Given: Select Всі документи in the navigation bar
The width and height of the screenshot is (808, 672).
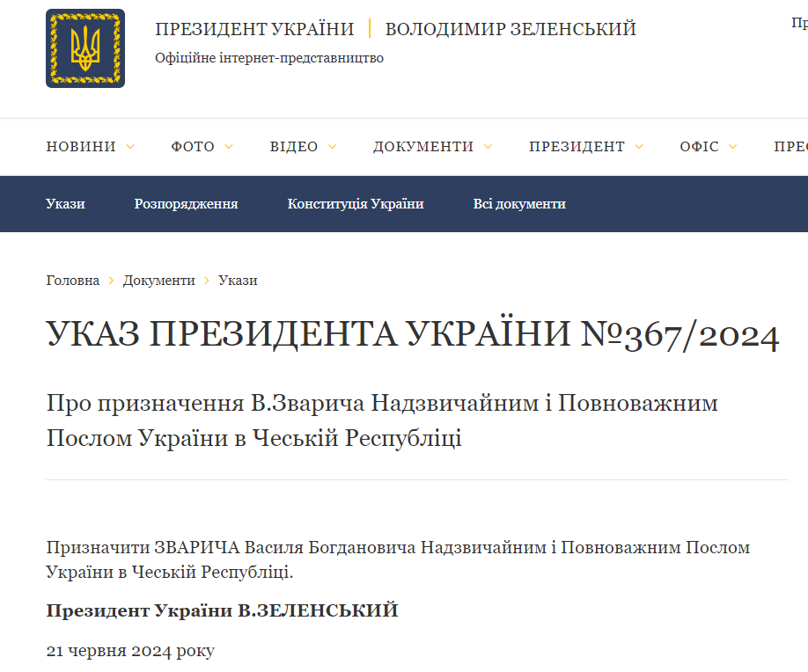Looking at the screenshot, I should (x=518, y=203).
